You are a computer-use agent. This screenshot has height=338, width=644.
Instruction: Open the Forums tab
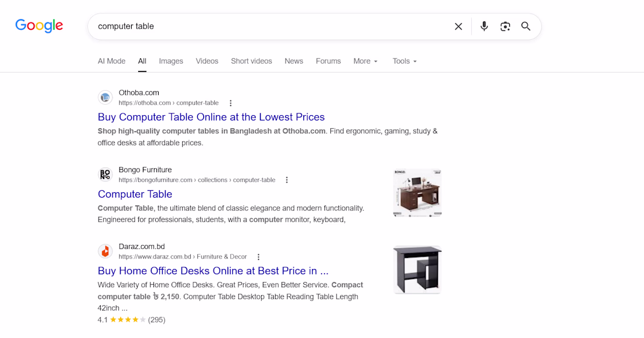point(328,61)
